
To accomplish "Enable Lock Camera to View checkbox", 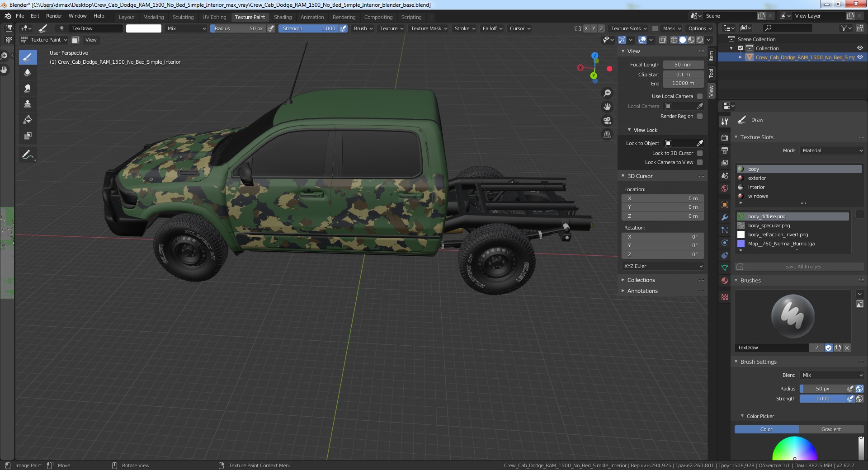I will coord(700,162).
